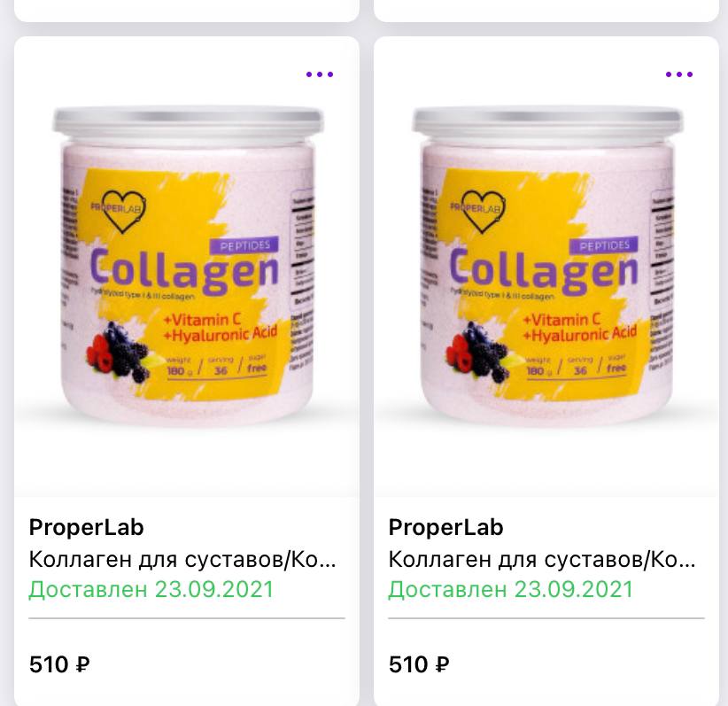
Task: Tap ProperLab heart logo on right jar
Action: (x=478, y=212)
